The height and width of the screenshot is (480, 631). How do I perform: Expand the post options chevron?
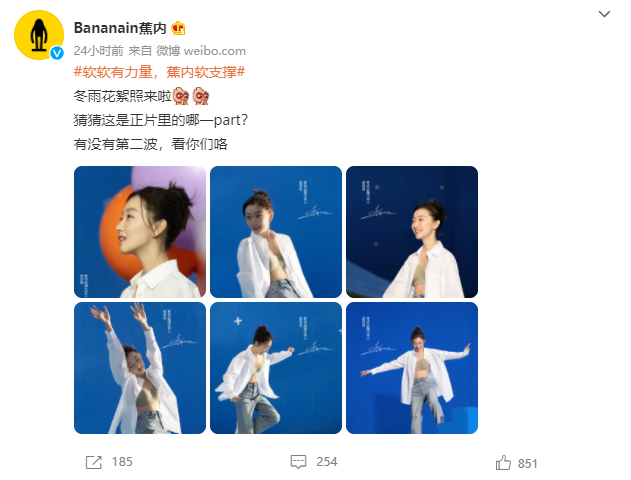point(604,14)
